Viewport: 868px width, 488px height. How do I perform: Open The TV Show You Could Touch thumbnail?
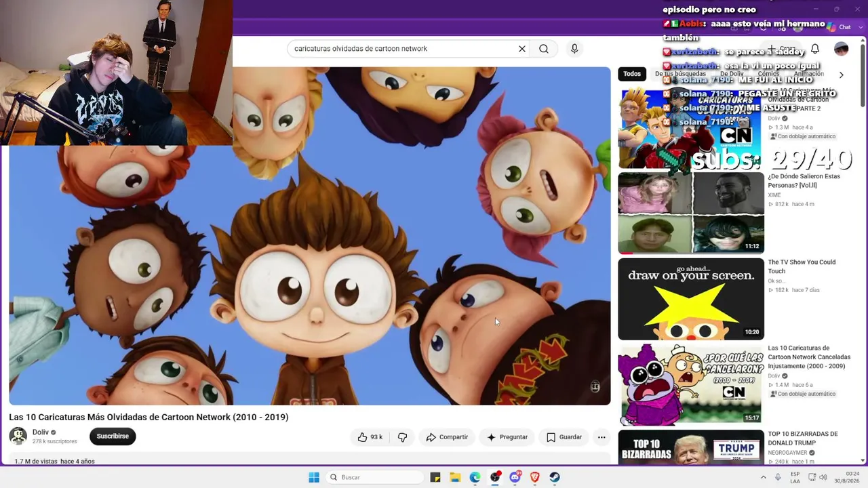click(691, 299)
